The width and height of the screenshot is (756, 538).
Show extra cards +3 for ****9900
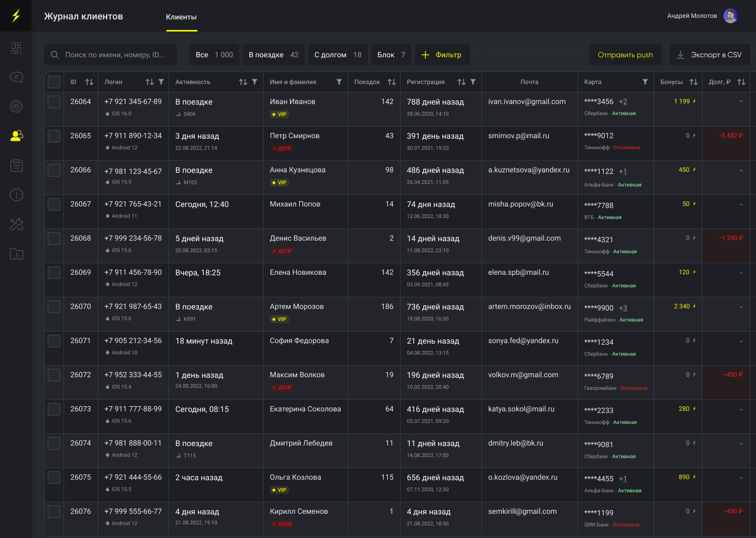[623, 308]
